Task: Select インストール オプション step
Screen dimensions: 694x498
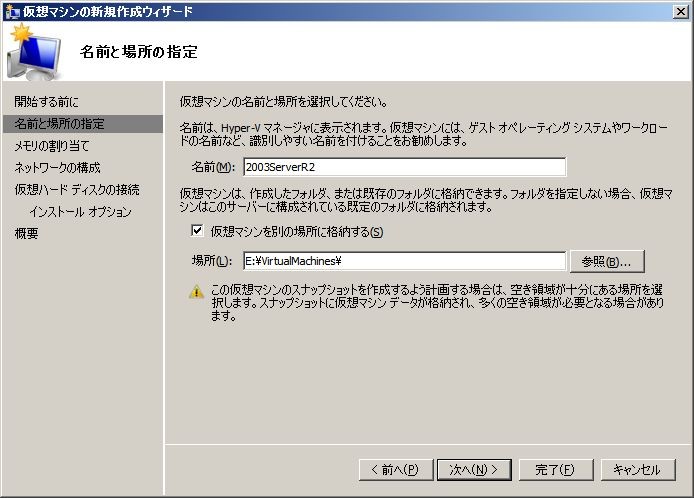Action: coord(83,212)
